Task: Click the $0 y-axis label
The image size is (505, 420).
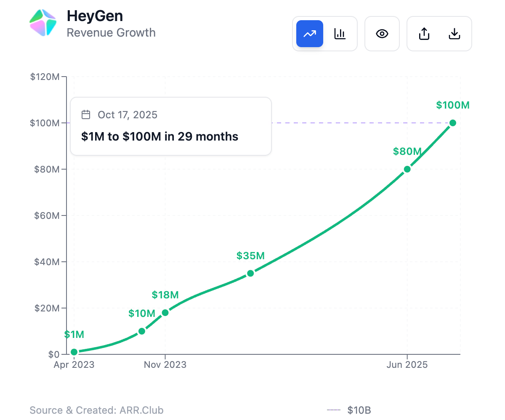Action: click(x=53, y=354)
